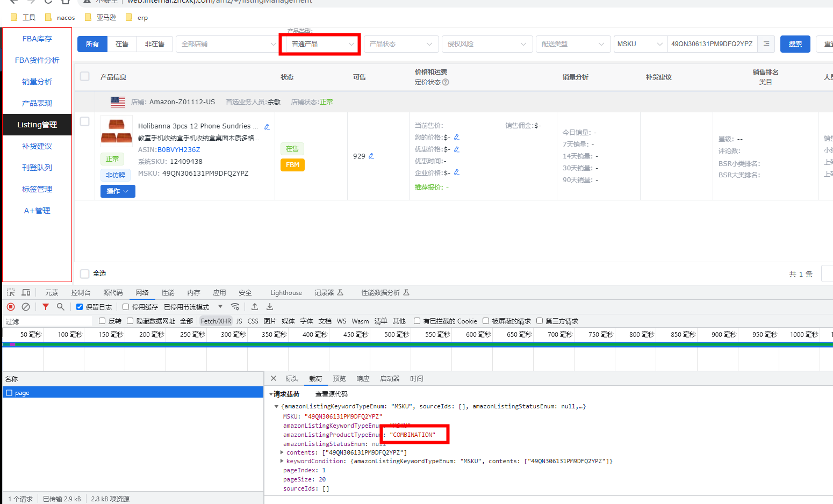Click the export HAR download icon
Image resolution: width=833 pixels, height=504 pixels.
[270, 307]
